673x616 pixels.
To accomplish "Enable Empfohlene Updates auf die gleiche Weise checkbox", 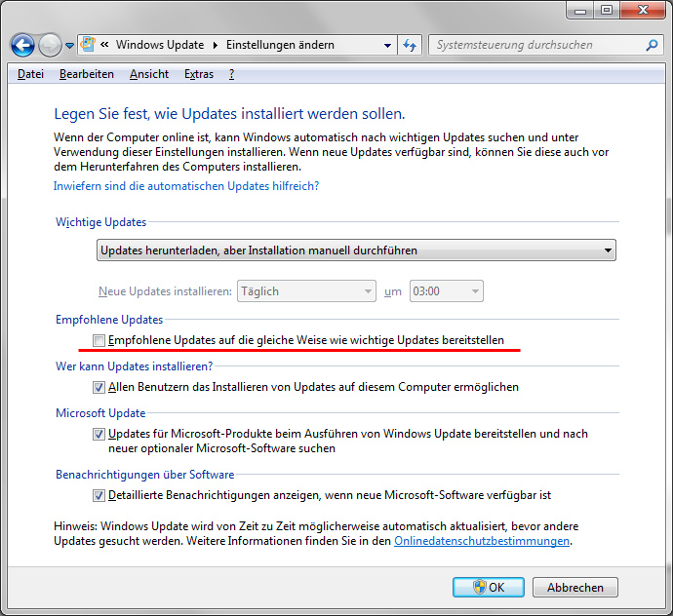I will (99, 340).
